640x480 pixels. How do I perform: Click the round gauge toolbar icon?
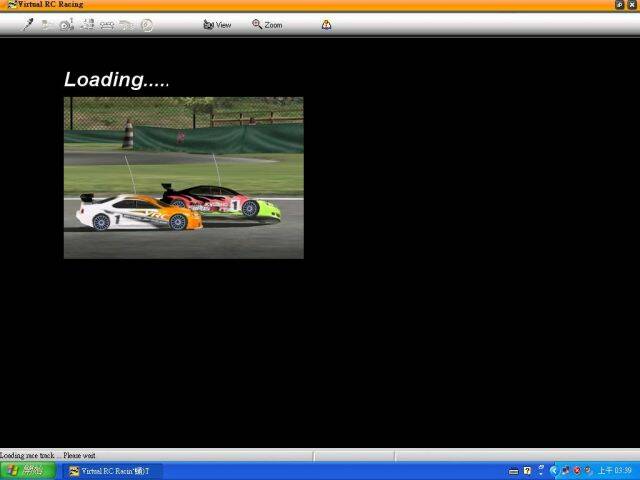click(147, 25)
